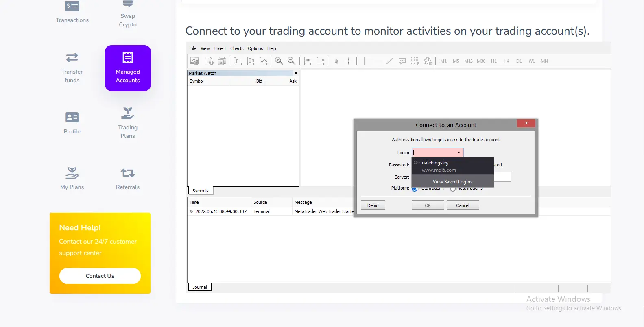This screenshot has height=327, width=644.
Task: Select the horizontal line tool
Action: pos(377,61)
